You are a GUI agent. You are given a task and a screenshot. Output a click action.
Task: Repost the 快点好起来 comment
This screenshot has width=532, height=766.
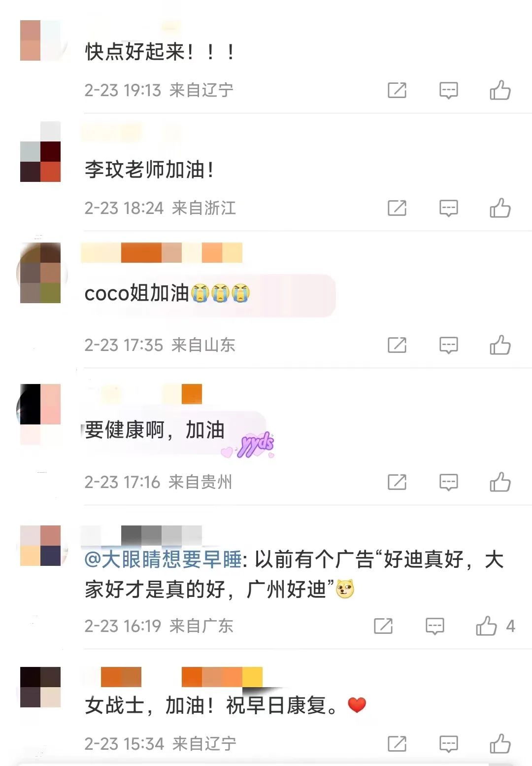tap(397, 90)
